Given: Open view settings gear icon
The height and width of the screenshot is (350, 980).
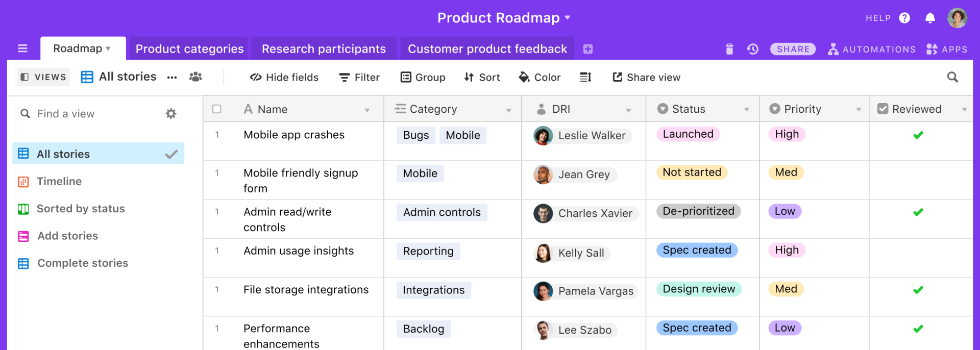Looking at the screenshot, I should 171,114.
